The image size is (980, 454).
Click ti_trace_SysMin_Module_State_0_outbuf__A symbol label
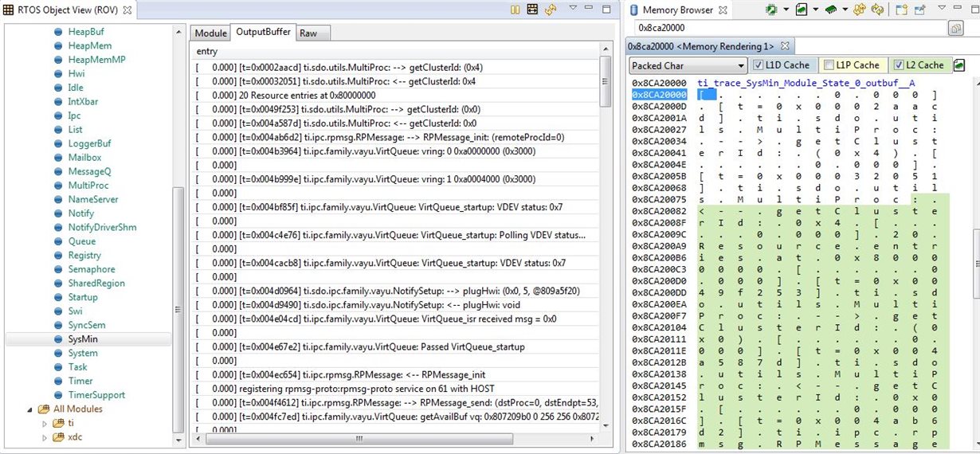pos(806,83)
